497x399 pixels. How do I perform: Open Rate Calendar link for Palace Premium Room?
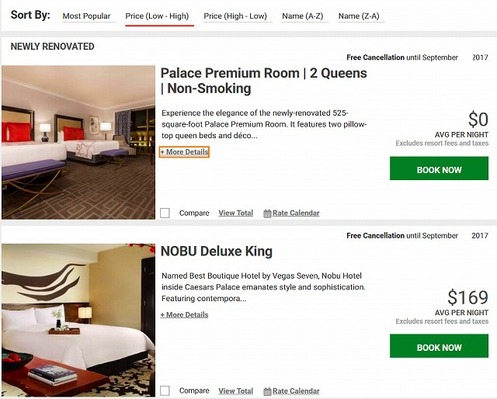point(296,213)
